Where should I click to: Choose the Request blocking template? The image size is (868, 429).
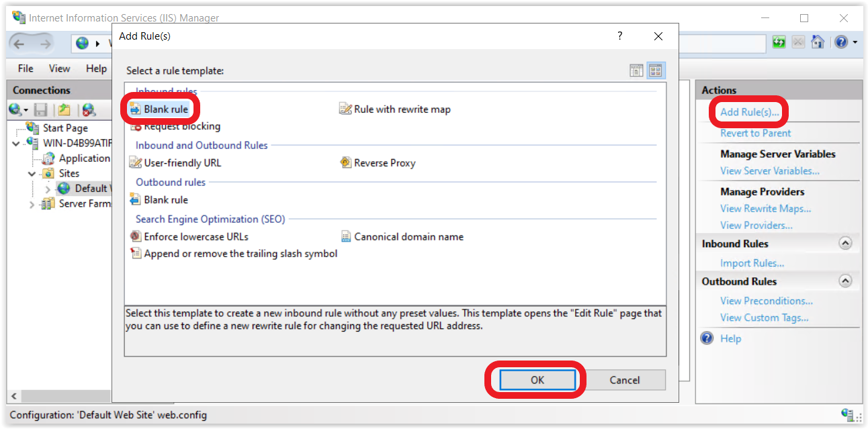click(175, 126)
